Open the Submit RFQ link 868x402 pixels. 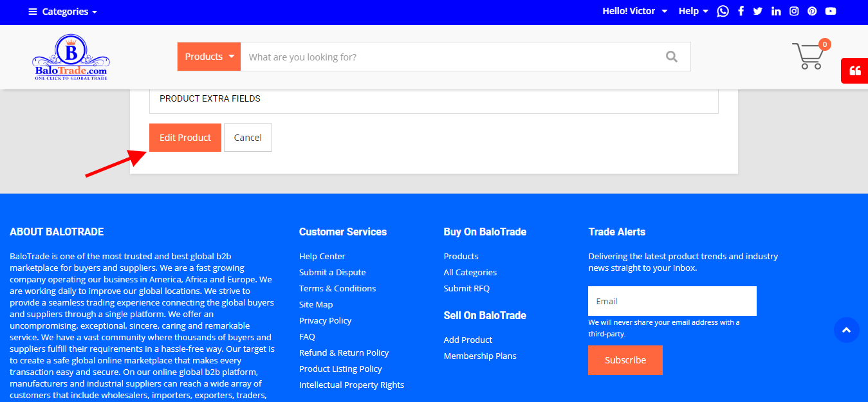click(467, 288)
